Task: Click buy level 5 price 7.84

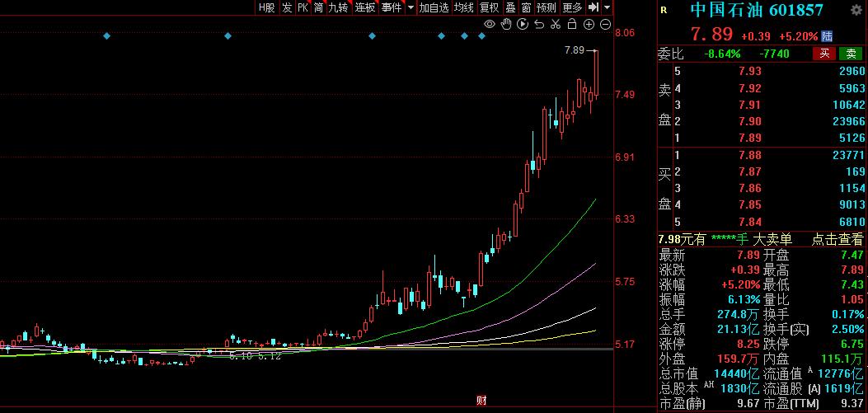Action: (749, 222)
